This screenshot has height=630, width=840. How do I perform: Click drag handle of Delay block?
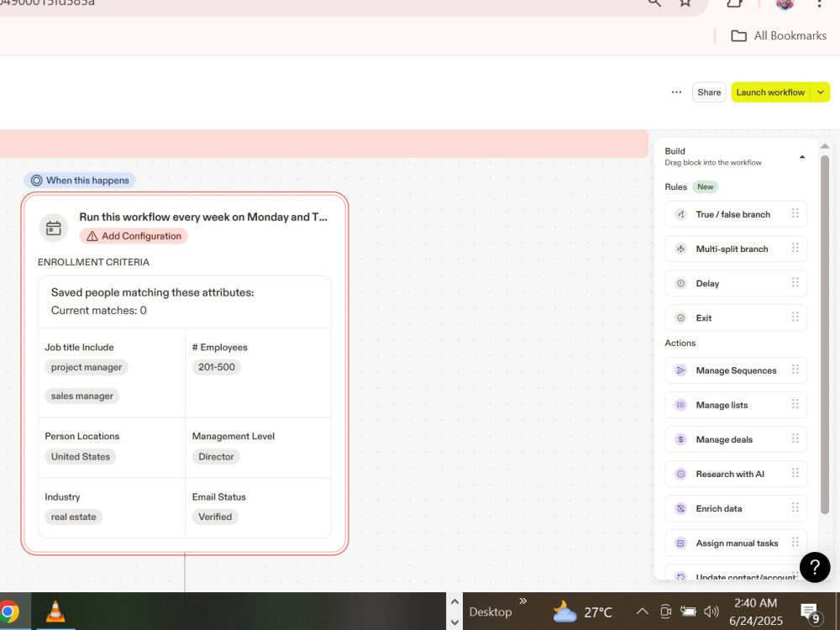[x=795, y=283]
